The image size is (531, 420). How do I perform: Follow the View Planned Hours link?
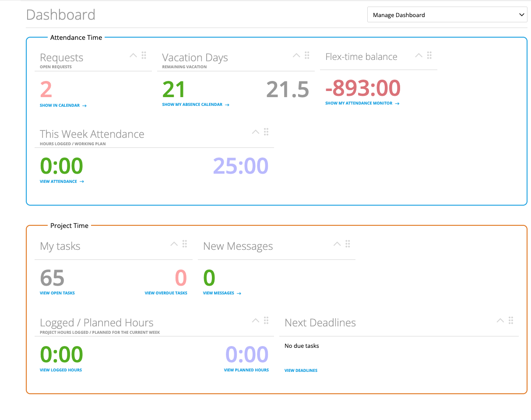(x=246, y=370)
